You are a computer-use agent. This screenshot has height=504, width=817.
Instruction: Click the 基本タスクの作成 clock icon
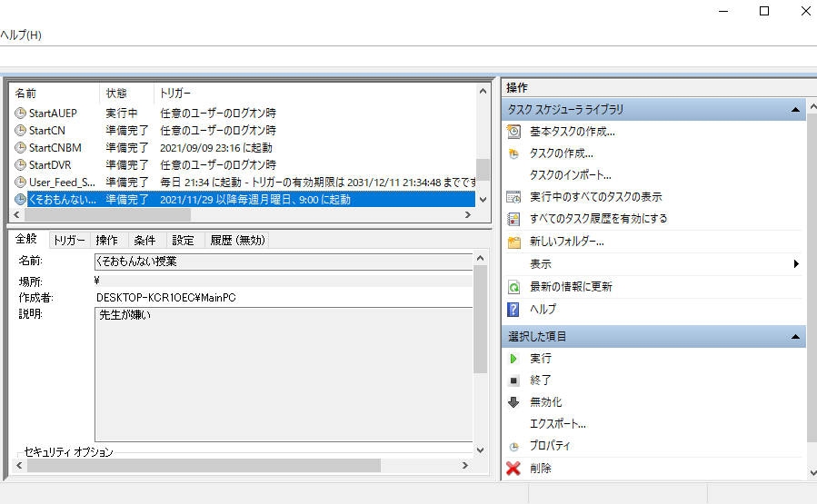(513, 132)
